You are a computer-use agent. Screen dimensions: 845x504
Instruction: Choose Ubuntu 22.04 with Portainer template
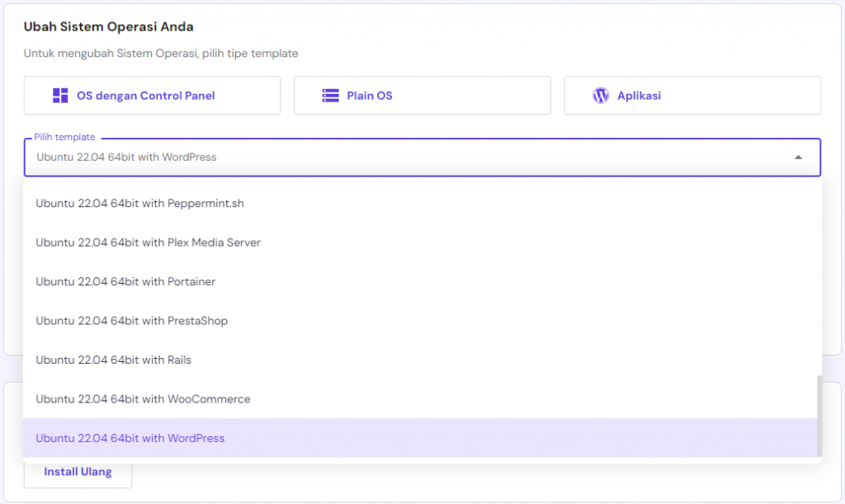click(x=125, y=281)
